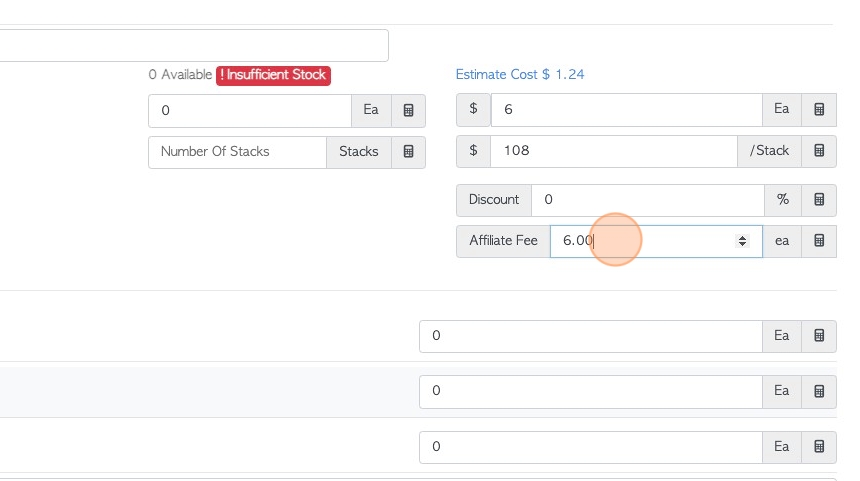The width and height of the screenshot is (860, 481).
Task: Focus the Number Of Stacks field
Action: pyautogui.click(x=237, y=152)
